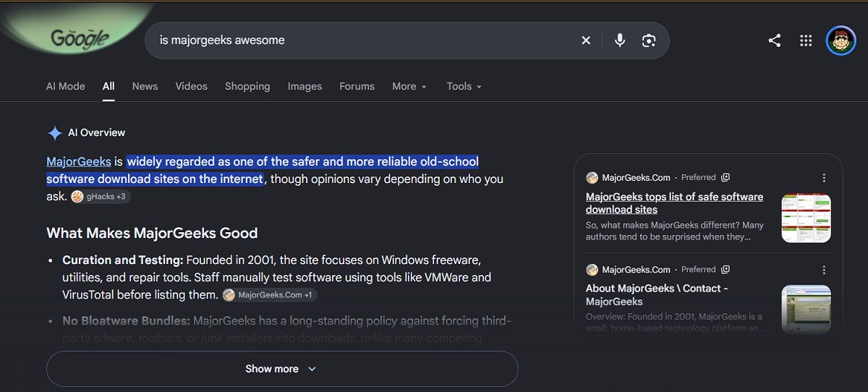Select the All results tab
868x392 pixels.
109,86
